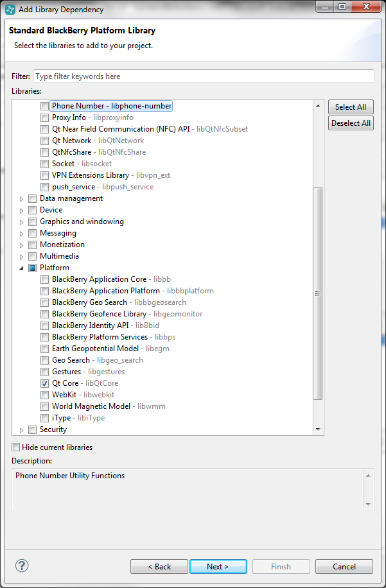Select the Monetization category label
386x588 pixels.
[62, 245]
